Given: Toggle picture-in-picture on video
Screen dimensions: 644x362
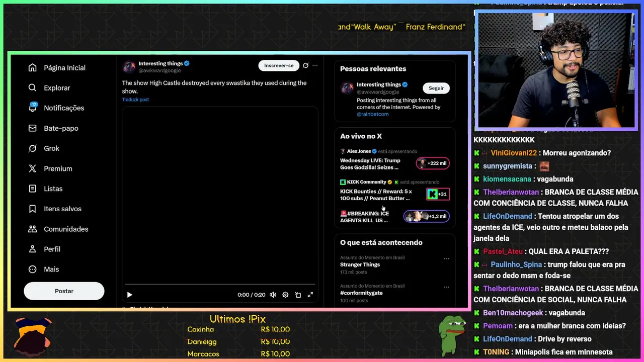Looking at the screenshot, I should [298, 295].
